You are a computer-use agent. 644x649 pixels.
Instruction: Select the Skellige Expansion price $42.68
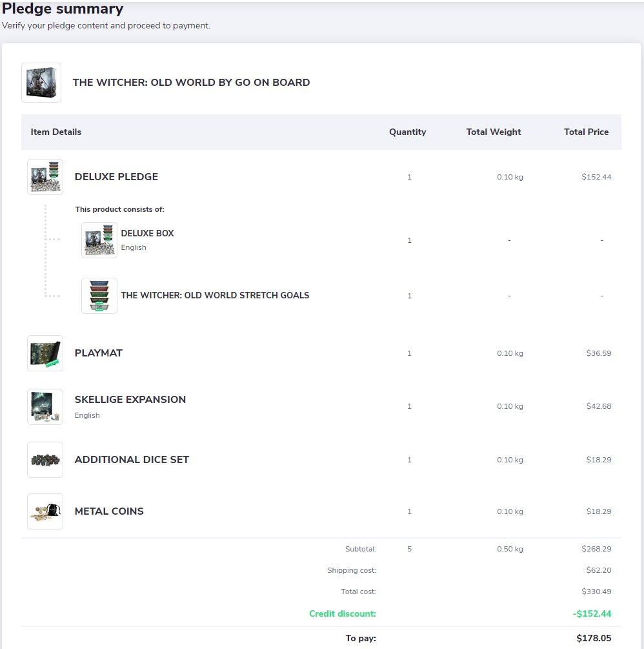598,406
